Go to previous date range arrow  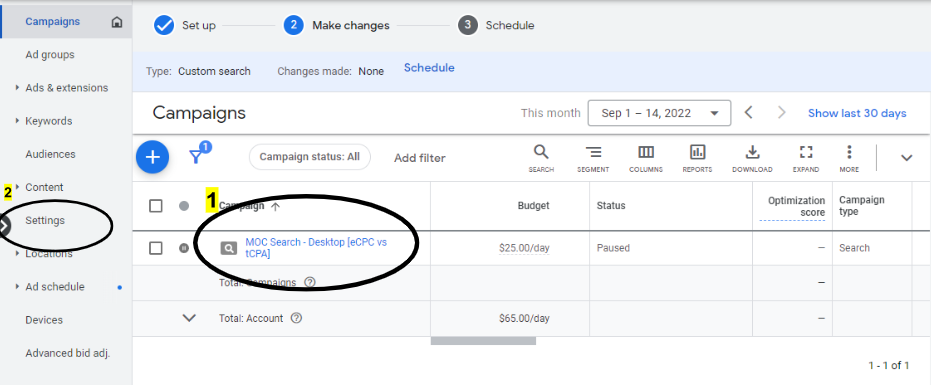click(x=749, y=112)
